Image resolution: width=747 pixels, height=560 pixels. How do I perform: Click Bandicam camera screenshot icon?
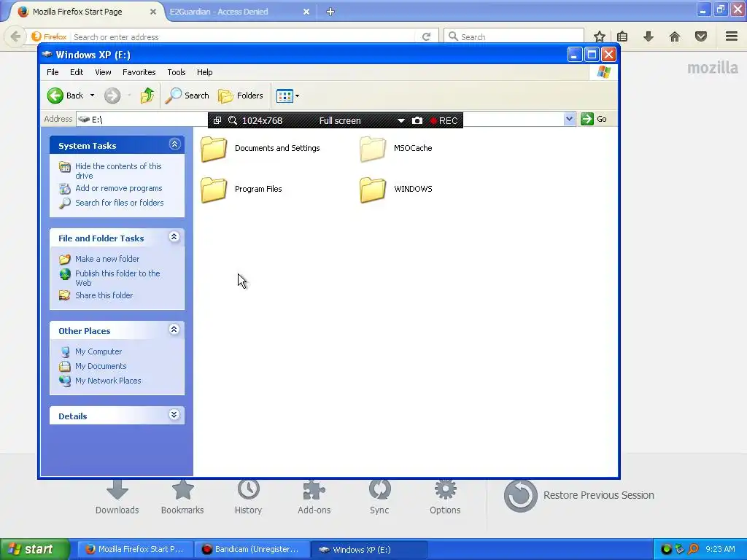[417, 121]
